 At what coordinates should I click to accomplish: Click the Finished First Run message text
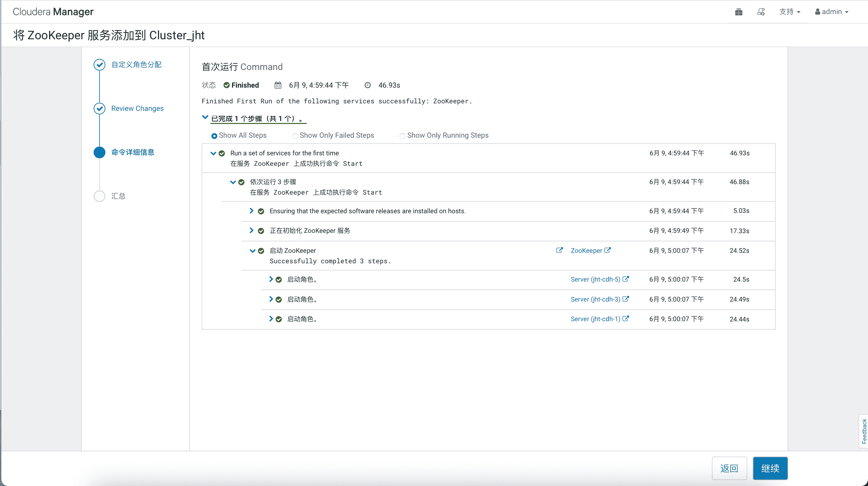pyautogui.click(x=336, y=101)
